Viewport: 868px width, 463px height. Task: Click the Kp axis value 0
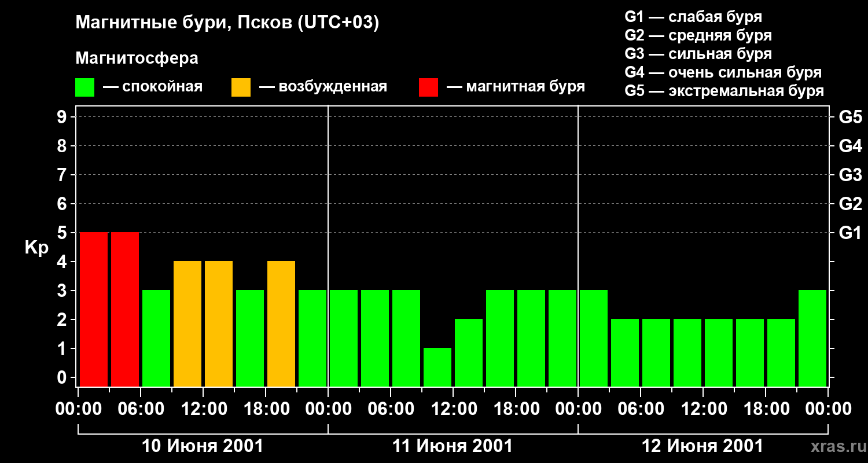(x=63, y=377)
